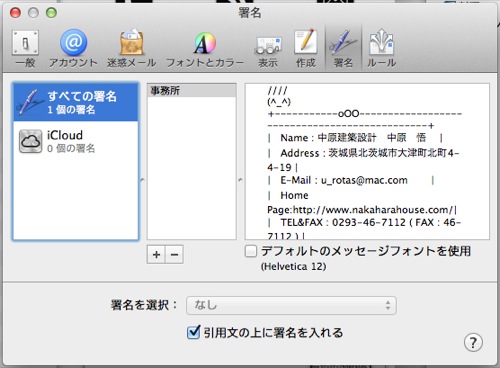The image size is (500, 368).
Task: Uncheck 引用文の上に署名を入れる checkbox
Action: click(x=193, y=332)
